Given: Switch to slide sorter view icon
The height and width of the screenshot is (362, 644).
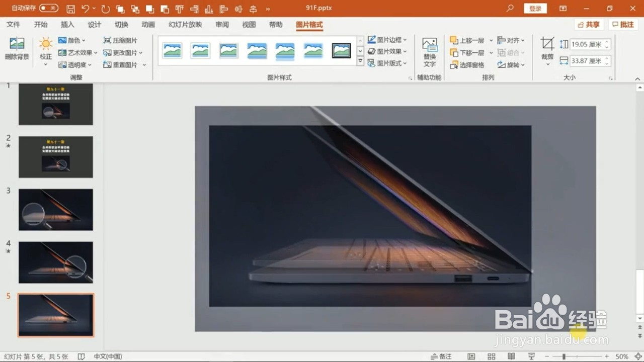Looking at the screenshot, I should 492,356.
